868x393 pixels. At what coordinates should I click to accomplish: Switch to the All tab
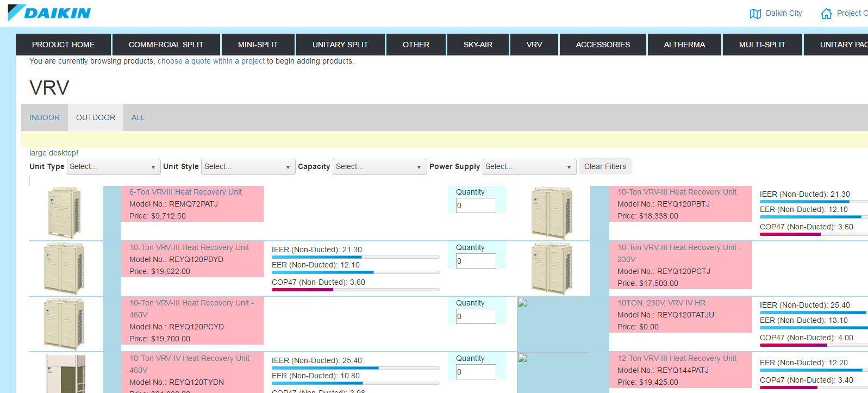(138, 117)
